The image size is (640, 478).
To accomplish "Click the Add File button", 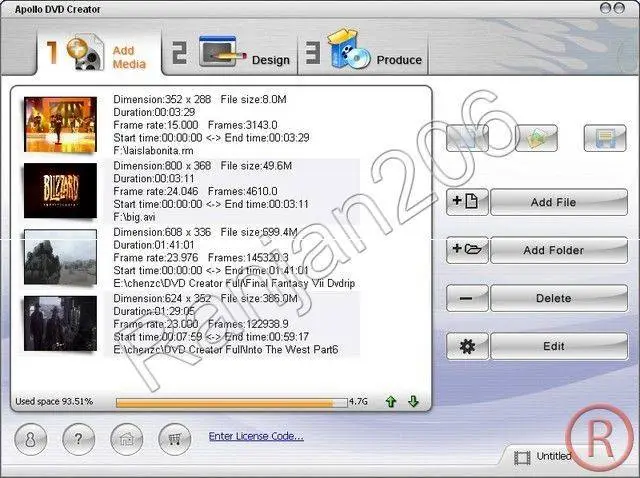I will pos(559,202).
